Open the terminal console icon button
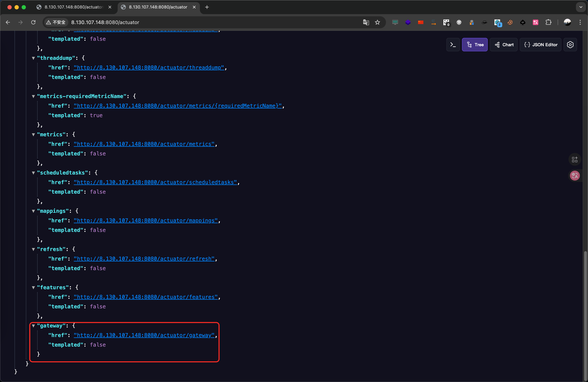Screen dimensions: 588x382 point(453,45)
